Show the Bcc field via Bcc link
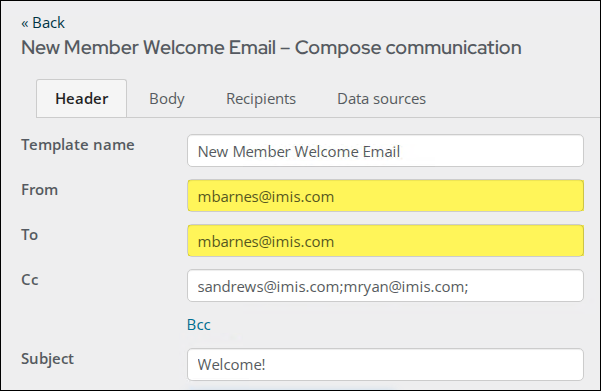601x391 pixels. click(x=199, y=325)
